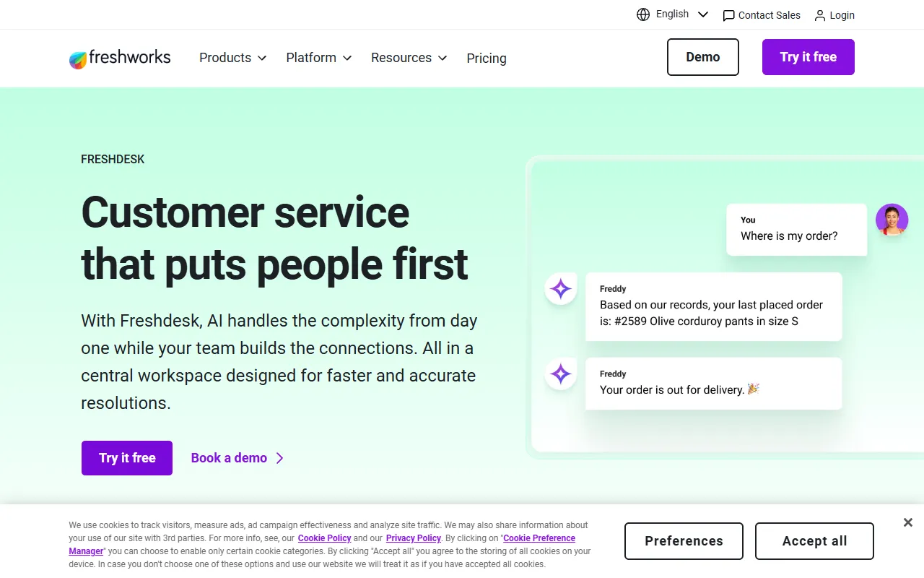
Task: Click the globe language icon
Action: (643, 14)
